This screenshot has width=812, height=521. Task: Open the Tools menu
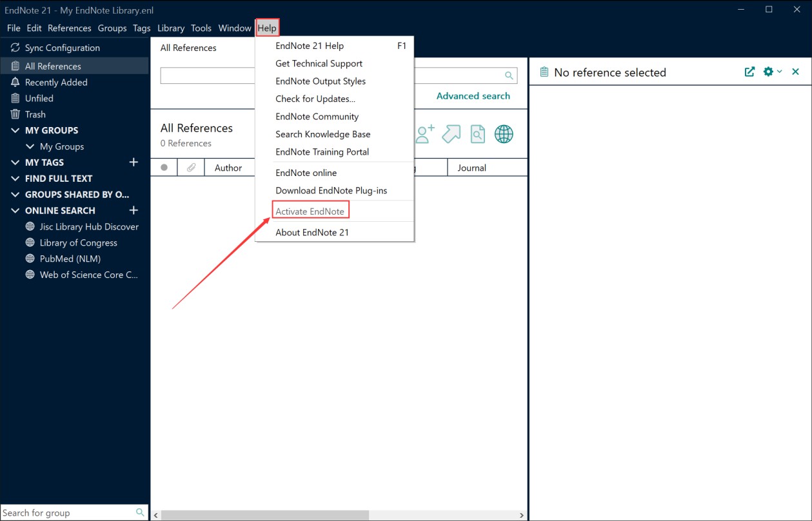click(201, 28)
